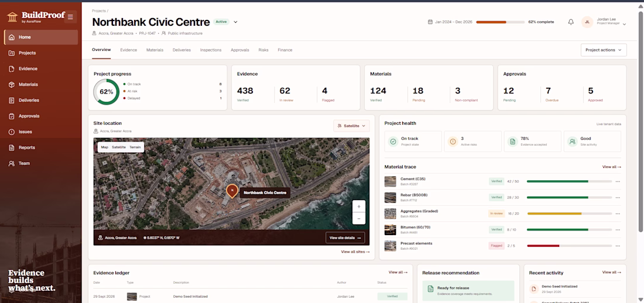Click View all in Evidence ledger
This screenshot has height=303, width=644.
click(398, 272)
